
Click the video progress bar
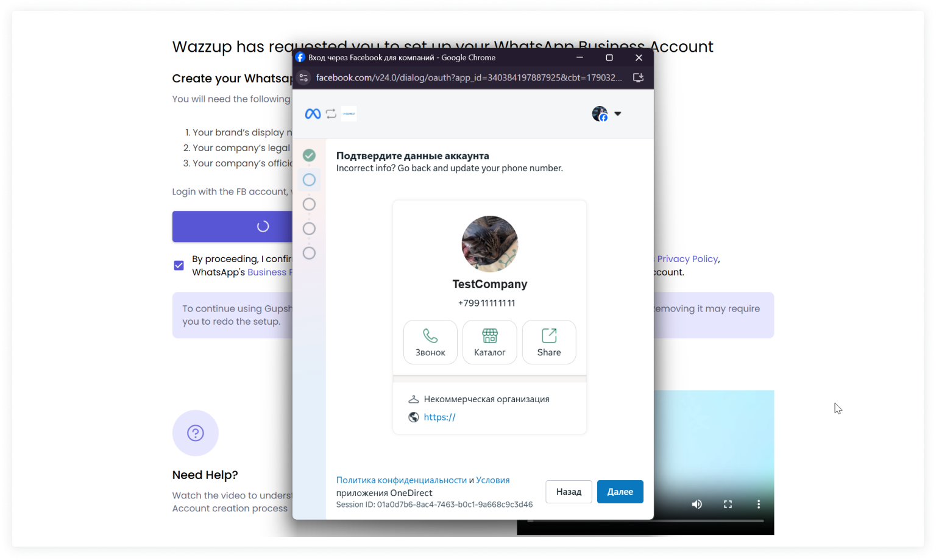click(646, 521)
